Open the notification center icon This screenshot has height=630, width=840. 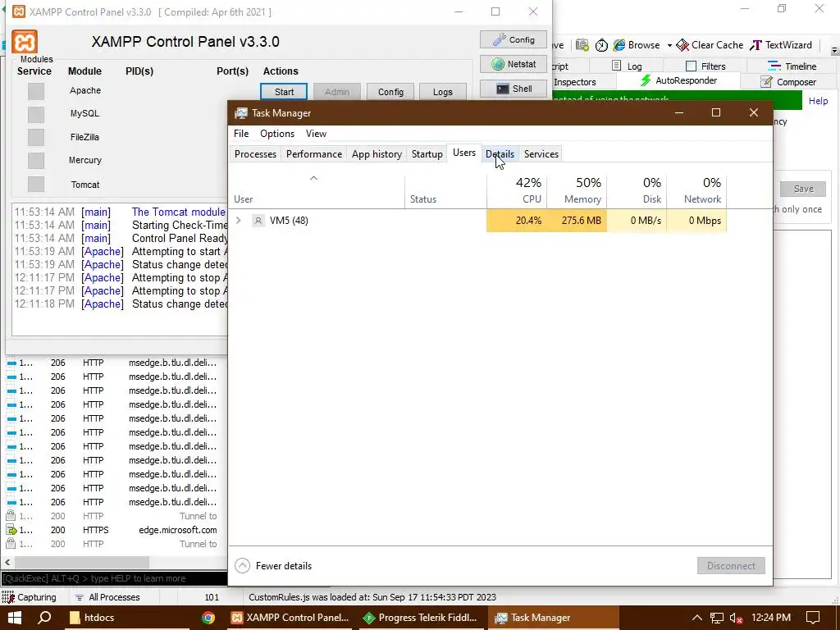(813, 618)
